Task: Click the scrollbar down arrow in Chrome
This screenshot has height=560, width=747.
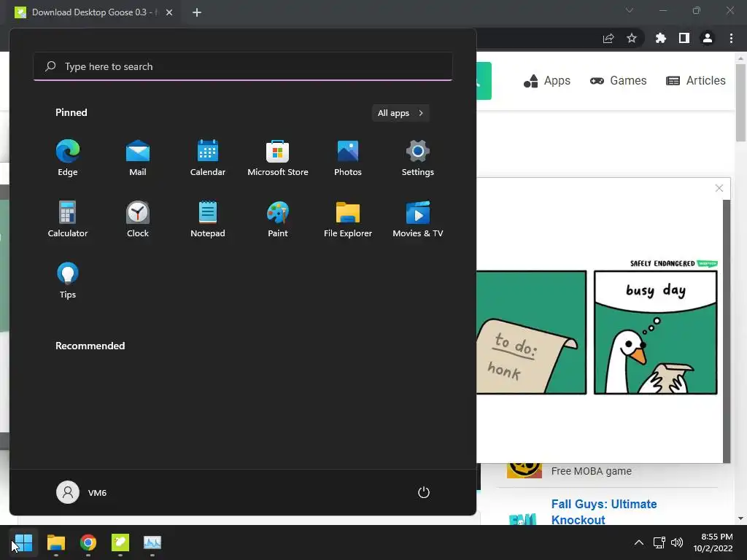Action: 740,518
